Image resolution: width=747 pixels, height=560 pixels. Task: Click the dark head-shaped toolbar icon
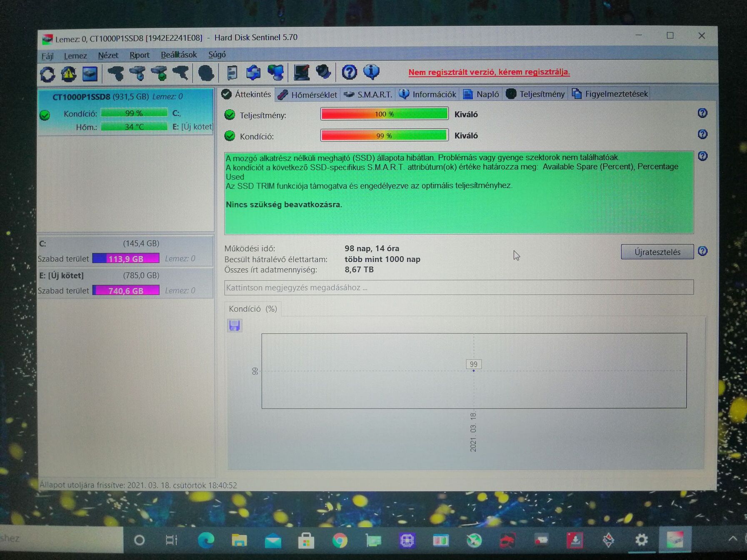click(206, 73)
